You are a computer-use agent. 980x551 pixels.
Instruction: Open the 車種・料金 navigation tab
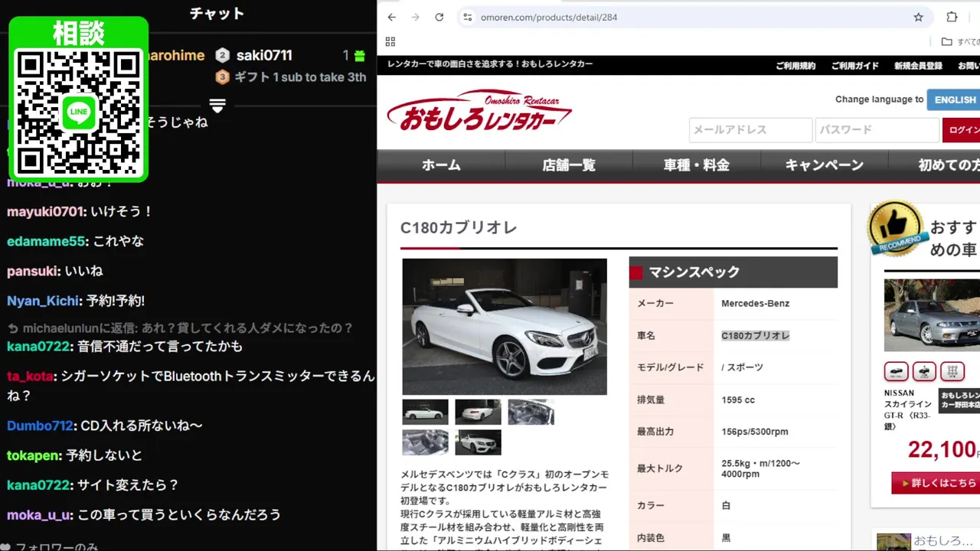697,165
